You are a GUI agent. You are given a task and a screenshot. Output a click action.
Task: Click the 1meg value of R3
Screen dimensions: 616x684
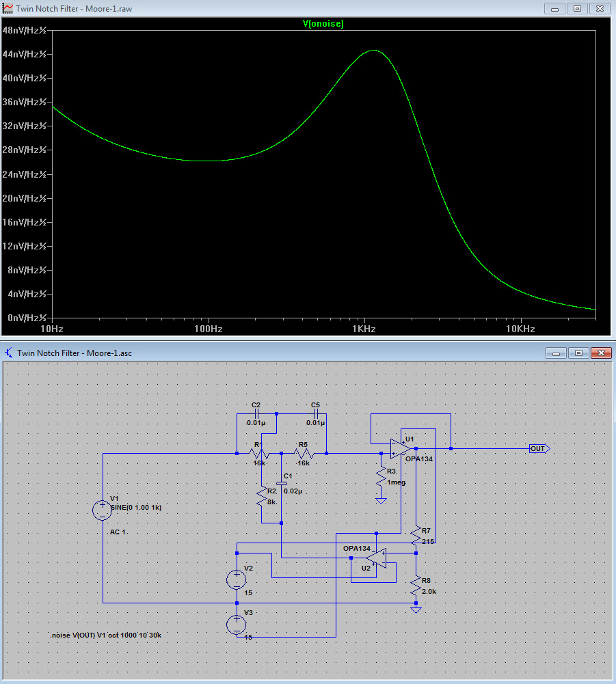pos(397,482)
